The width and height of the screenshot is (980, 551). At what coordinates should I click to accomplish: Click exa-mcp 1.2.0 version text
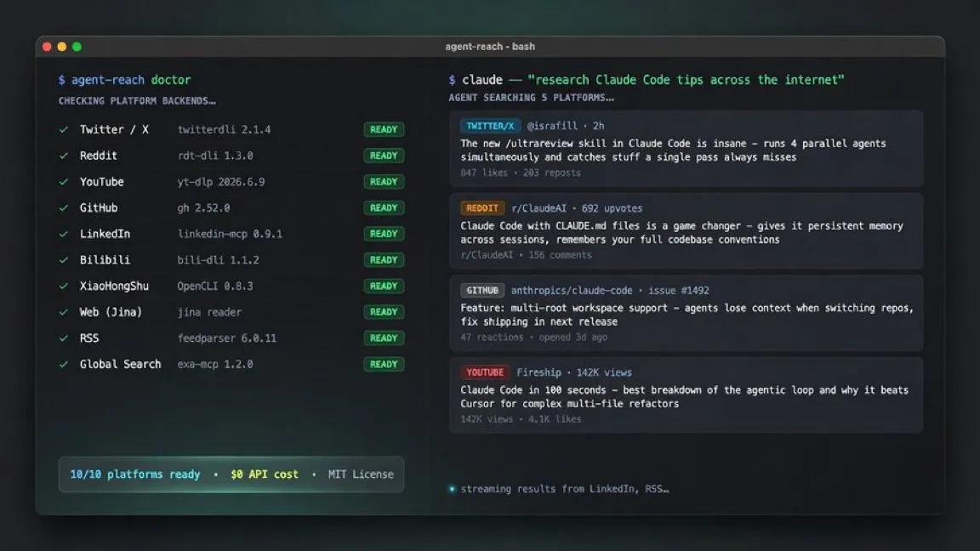215,364
